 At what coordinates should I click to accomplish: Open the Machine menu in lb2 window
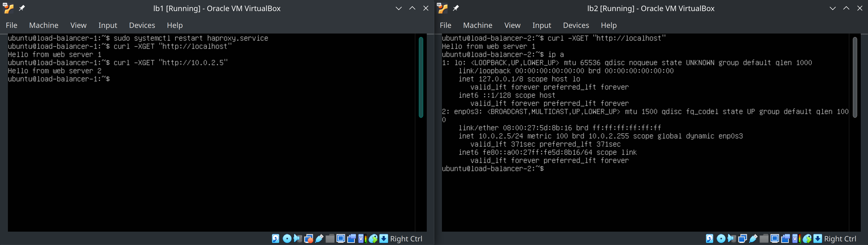[478, 25]
